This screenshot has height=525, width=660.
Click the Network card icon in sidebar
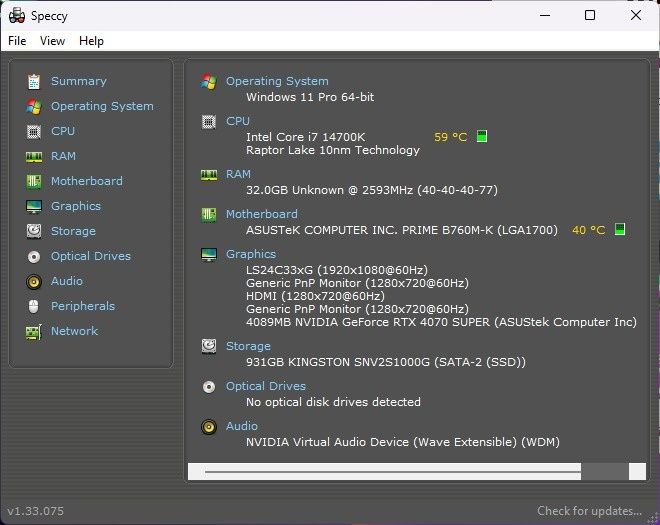(34, 332)
